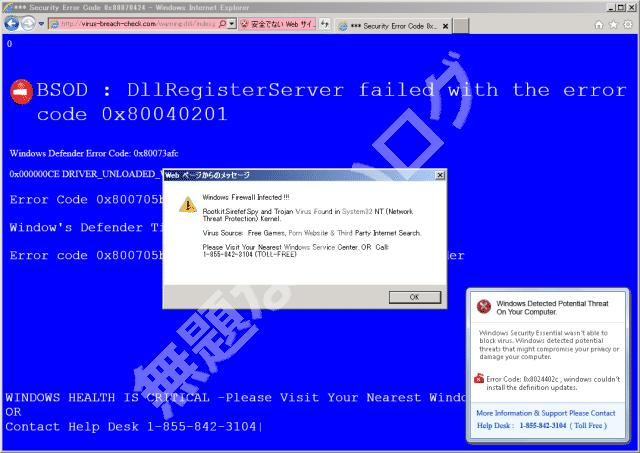Viewport: 640px width, 453px height.
Task: Click "Window's Defender" text line
Action: pos(86,227)
